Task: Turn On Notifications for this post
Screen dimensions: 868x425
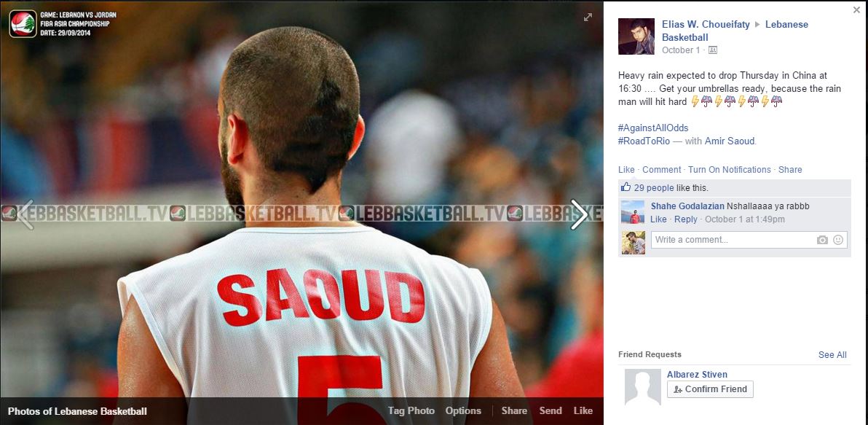Action: pos(729,170)
